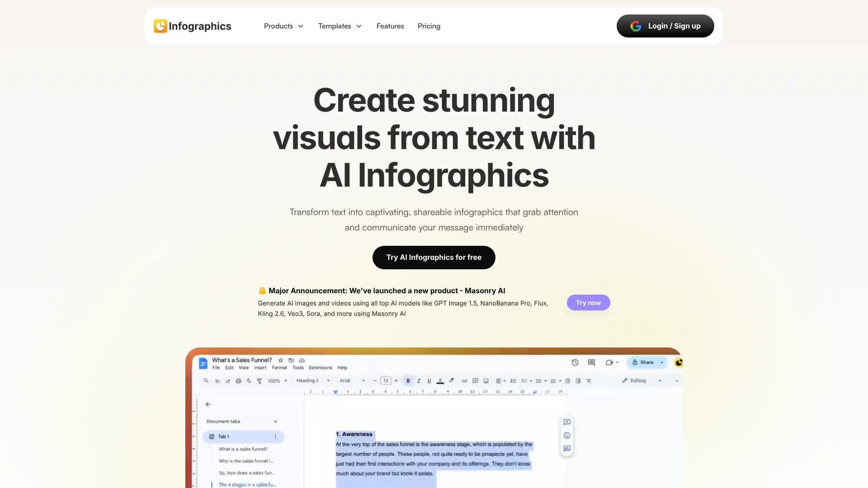The width and height of the screenshot is (868, 488).
Task: Click the Try now button for Masonry AI
Action: 588,302
